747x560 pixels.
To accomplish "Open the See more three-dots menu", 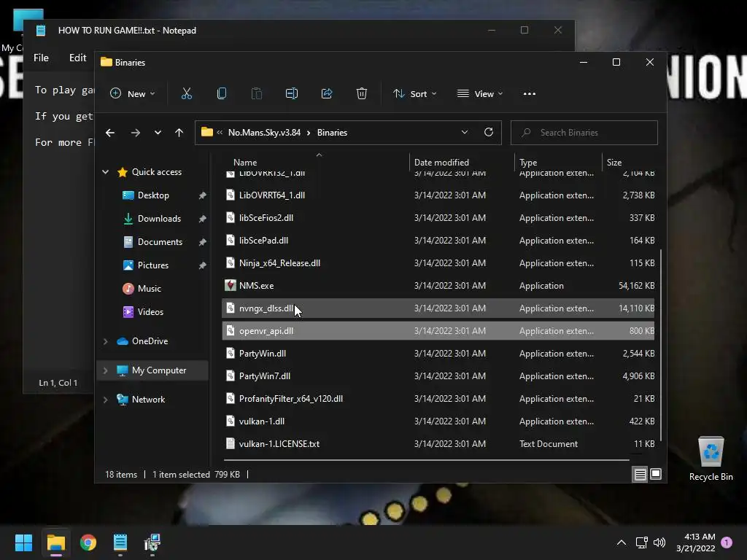I will coord(530,94).
